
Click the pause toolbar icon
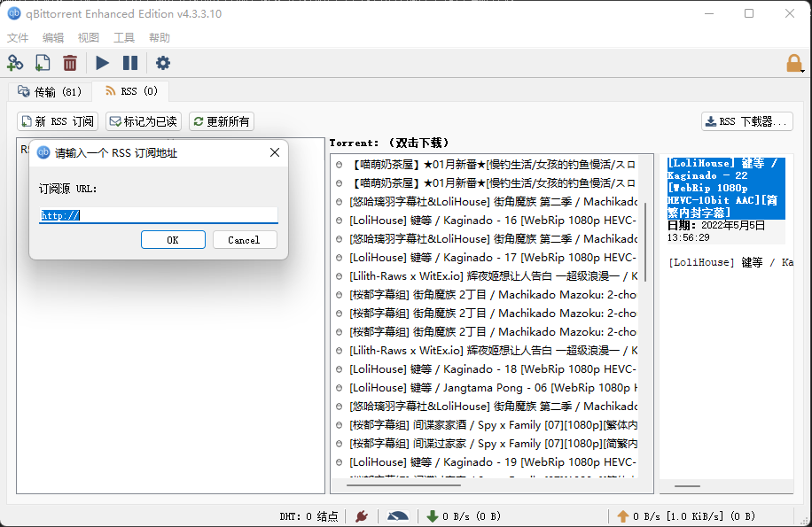tap(130, 63)
